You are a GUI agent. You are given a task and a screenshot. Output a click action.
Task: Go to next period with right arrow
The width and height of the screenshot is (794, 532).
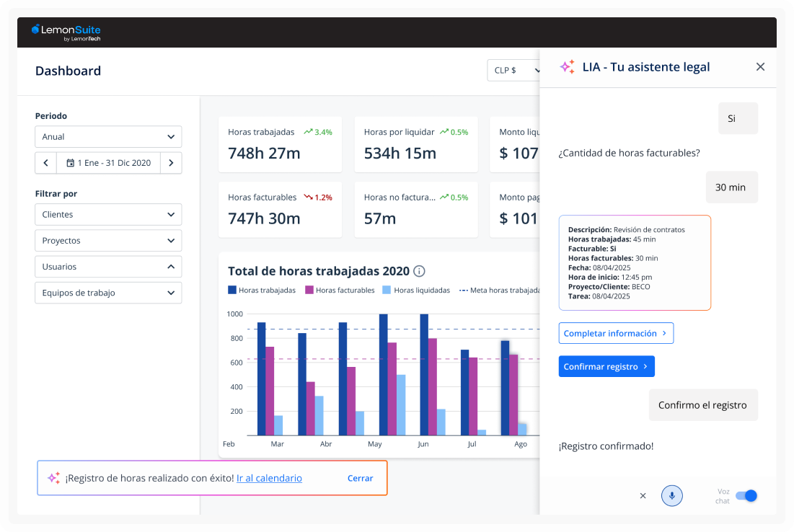[171, 163]
